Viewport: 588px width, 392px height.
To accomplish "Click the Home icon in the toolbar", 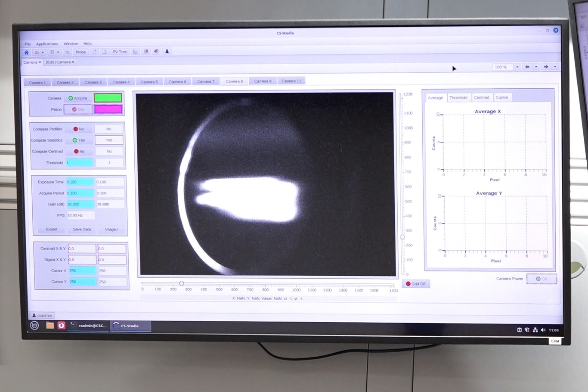I will pyautogui.click(x=26, y=52).
